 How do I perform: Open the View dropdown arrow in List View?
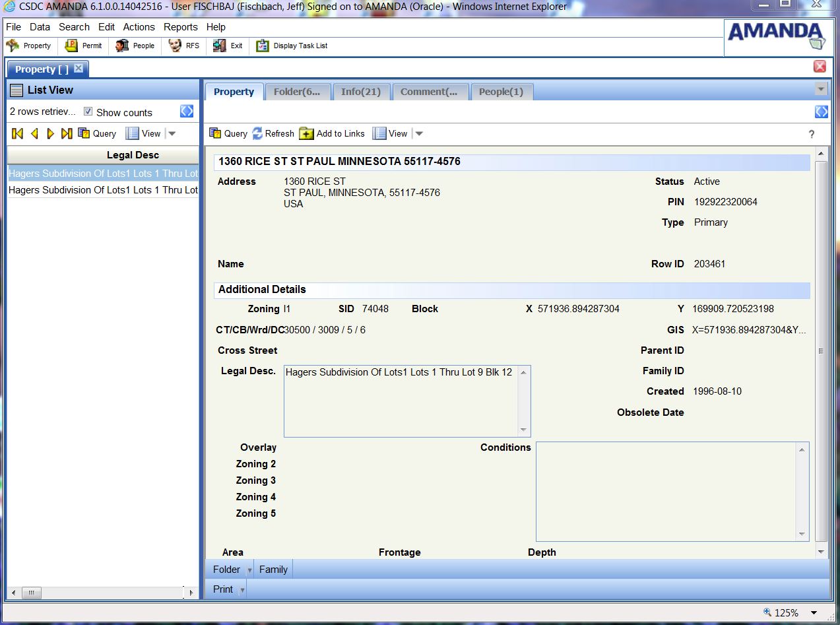pos(172,133)
